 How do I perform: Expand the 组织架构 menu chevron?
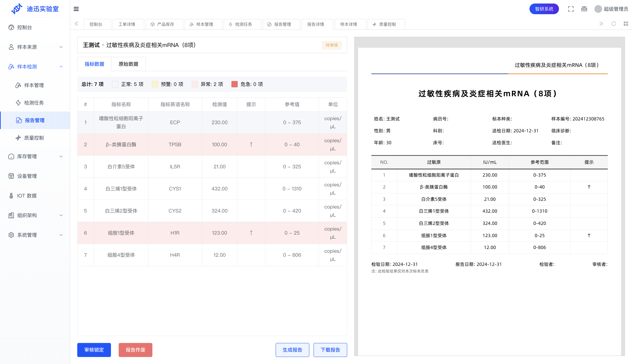coord(61,215)
